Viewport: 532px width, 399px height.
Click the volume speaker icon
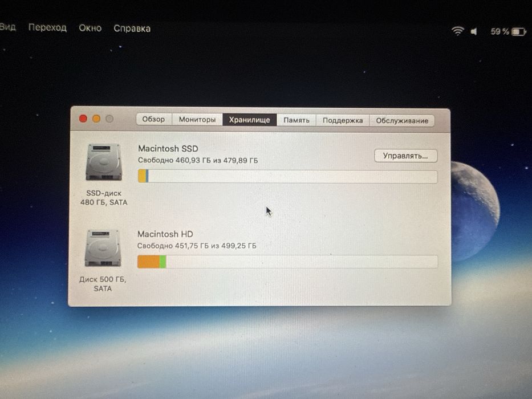(x=474, y=31)
